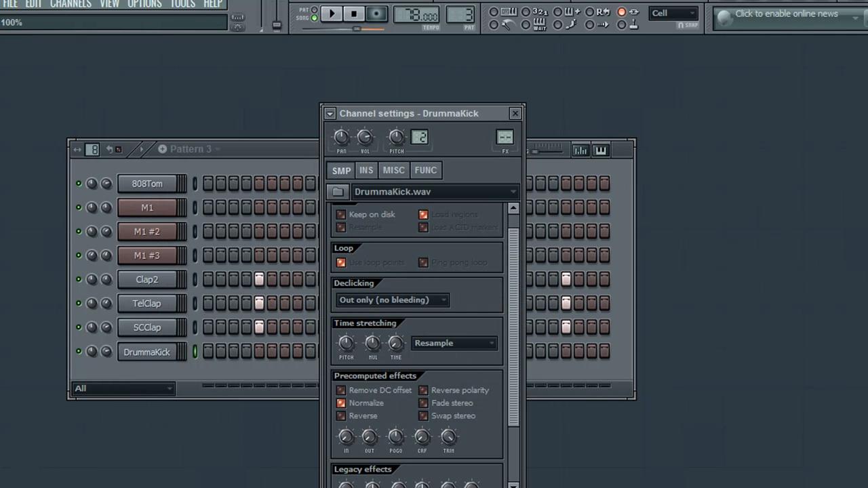
Task: Open the All channel group filter dropdown
Action: [123, 388]
